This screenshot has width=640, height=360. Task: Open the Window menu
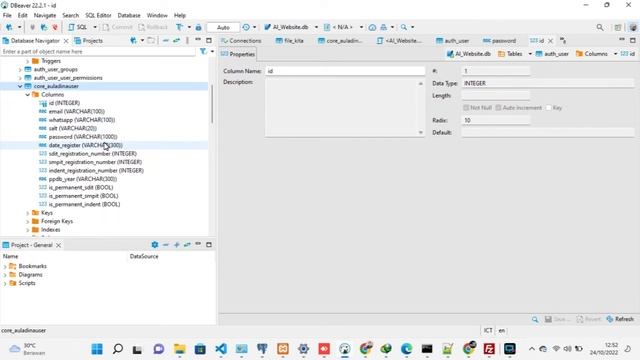click(x=157, y=15)
